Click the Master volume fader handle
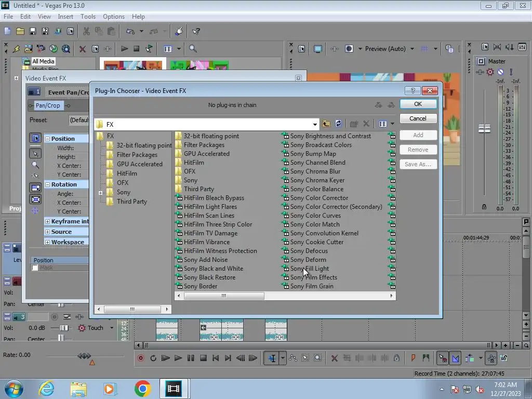 click(484, 129)
